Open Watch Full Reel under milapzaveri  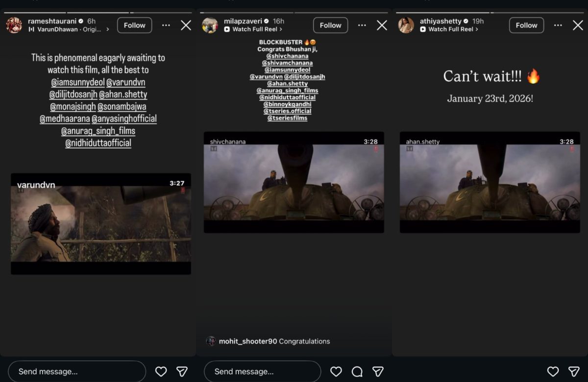[x=254, y=29]
